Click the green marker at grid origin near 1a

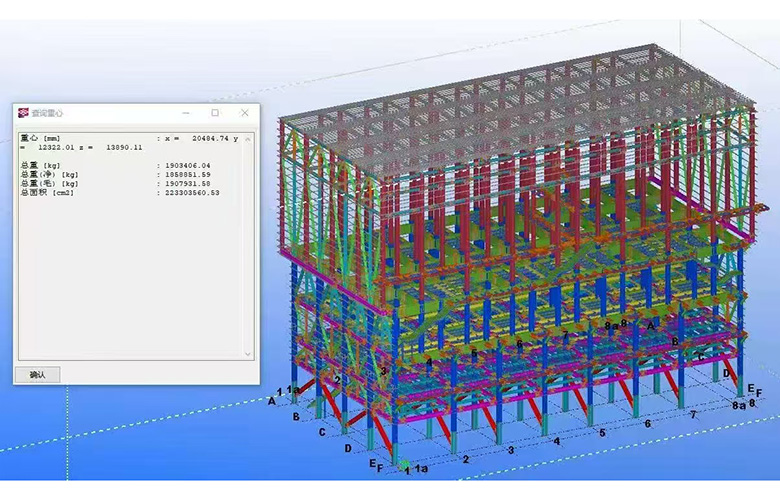404,466
